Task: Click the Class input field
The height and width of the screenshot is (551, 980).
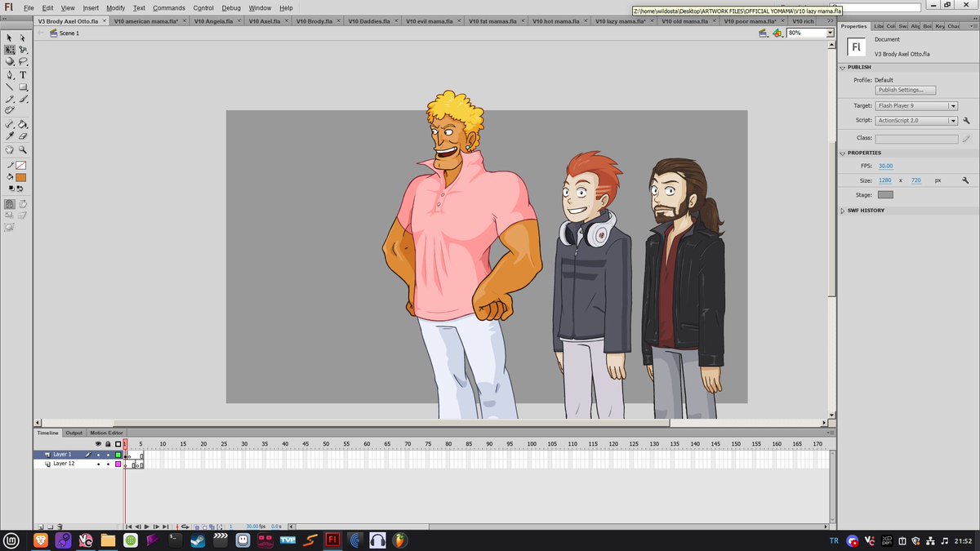Action: click(916, 139)
